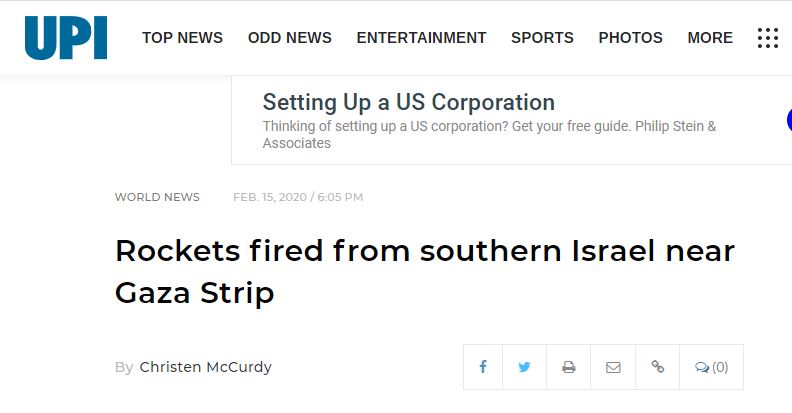The height and width of the screenshot is (413, 792).
Task: View the PHOTOS section
Action: click(630, 38)
